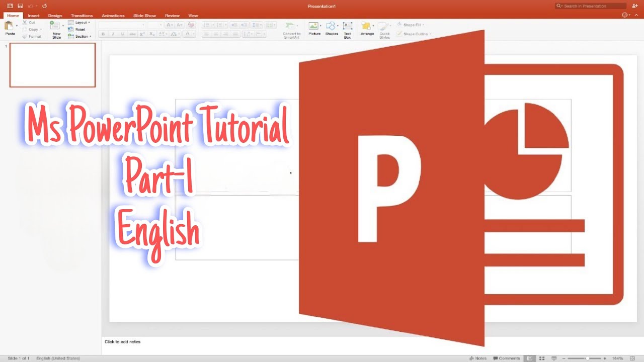
Task: Toggle Bold formatting
Action: pyautogui.click(x=103, y=34)
